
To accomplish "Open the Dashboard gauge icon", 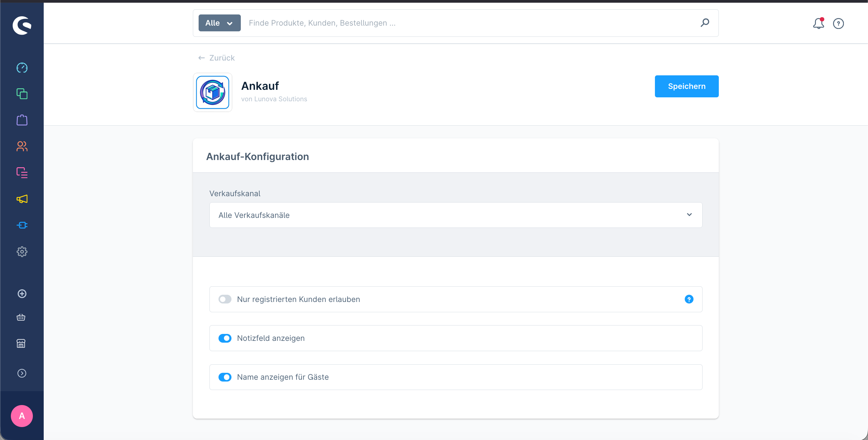I will click(22, 68).
